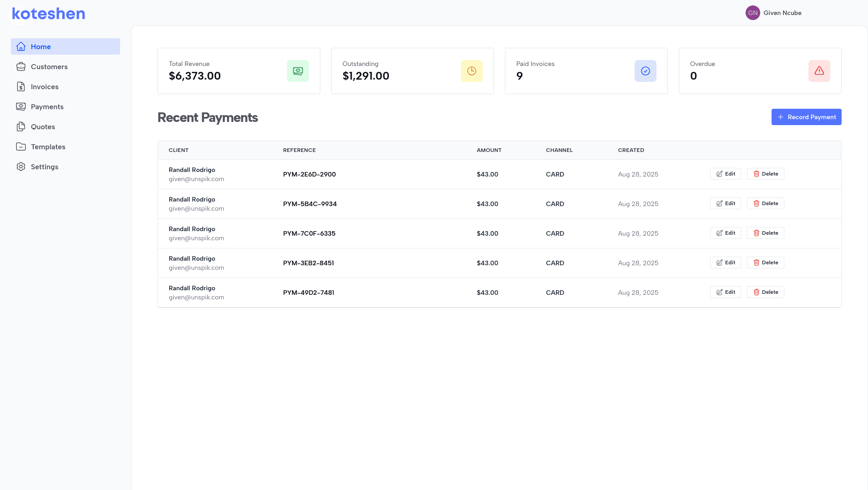Edit payment PYM-7C0F-6335

(x=726, y=233)
